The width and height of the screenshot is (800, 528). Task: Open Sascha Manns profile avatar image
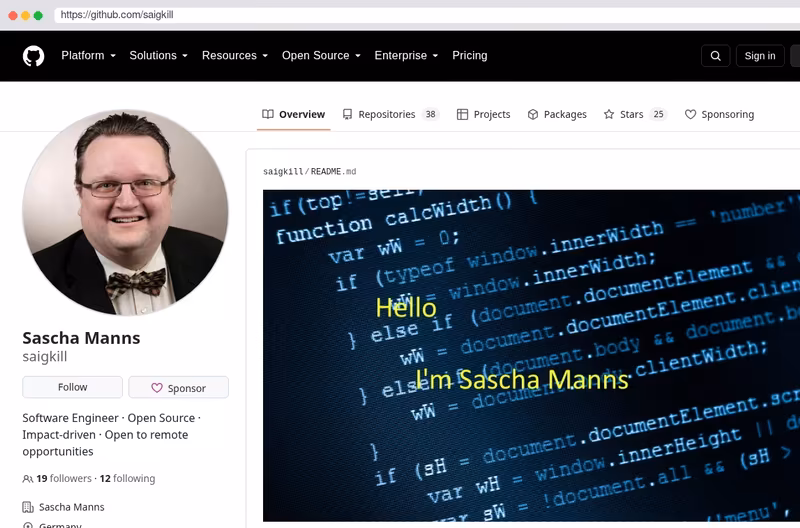tap(125, 212)
